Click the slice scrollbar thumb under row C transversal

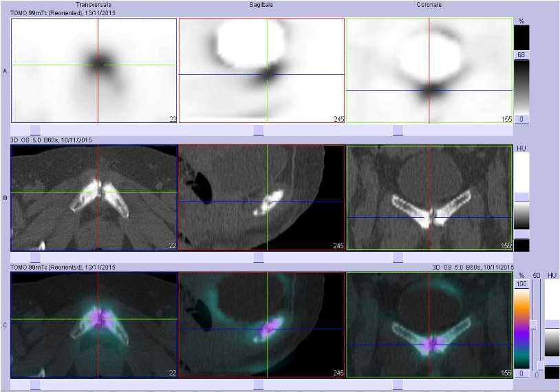(x=35, y=385)
